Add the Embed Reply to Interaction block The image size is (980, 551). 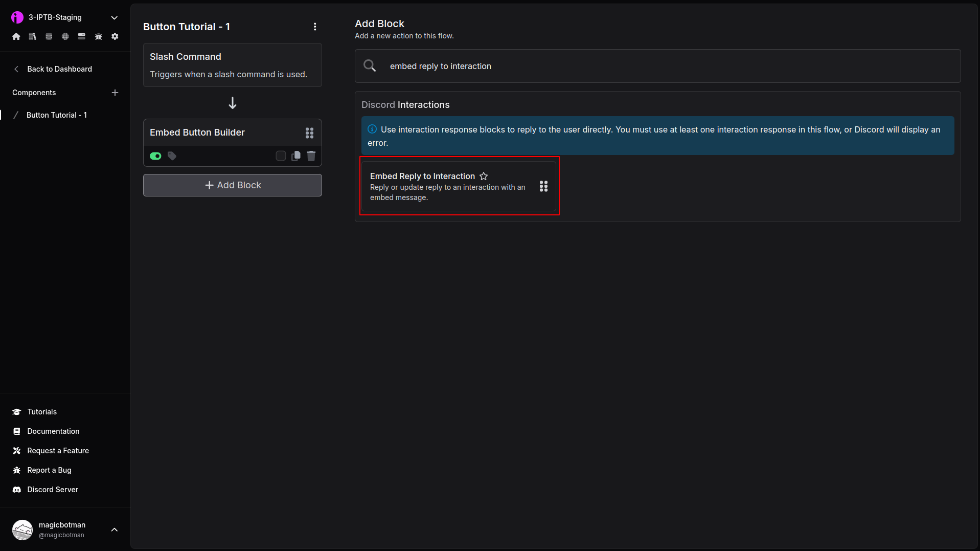pyautogui.click(x=459, y=186)
